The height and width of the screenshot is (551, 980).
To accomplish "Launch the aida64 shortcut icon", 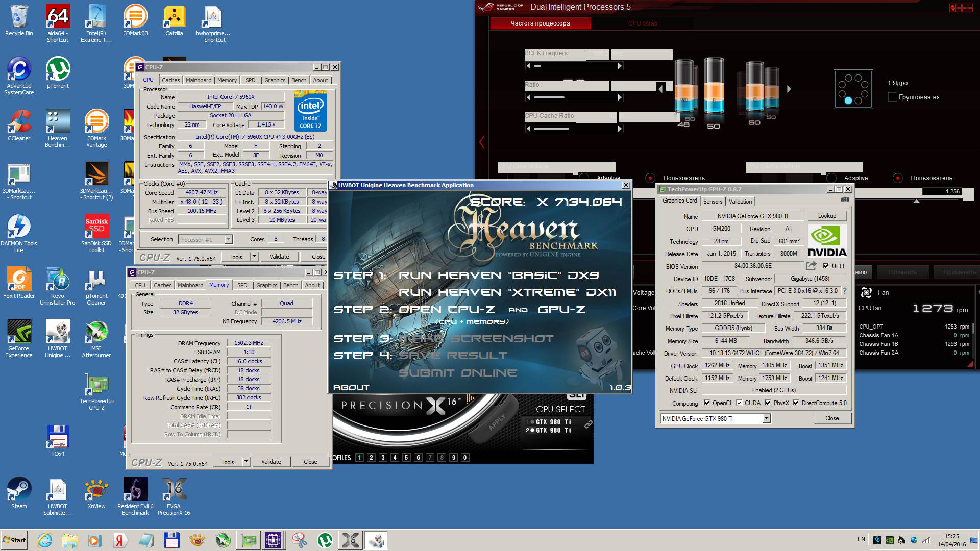I will [58, 23].
